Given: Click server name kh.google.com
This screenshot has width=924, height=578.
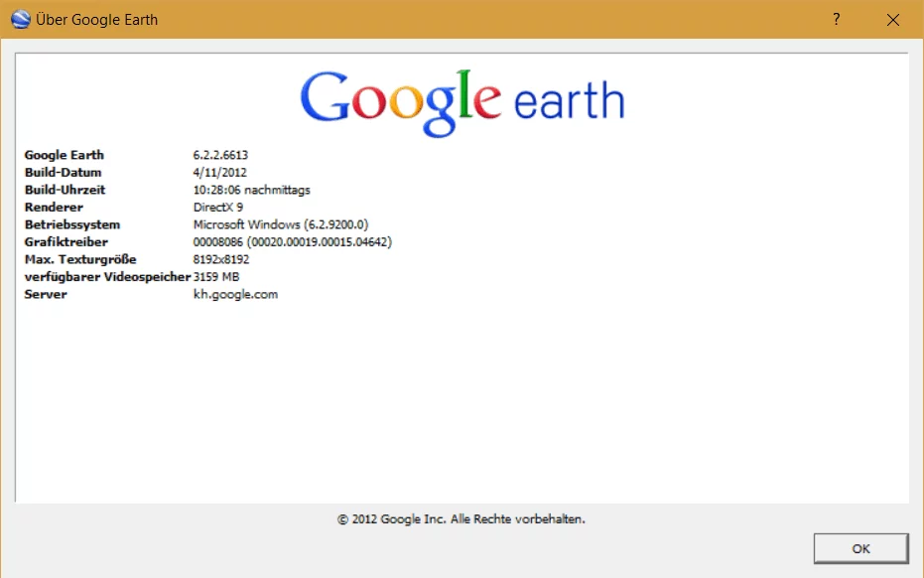Looking at the screenshot, I should [x=236, y=294].
